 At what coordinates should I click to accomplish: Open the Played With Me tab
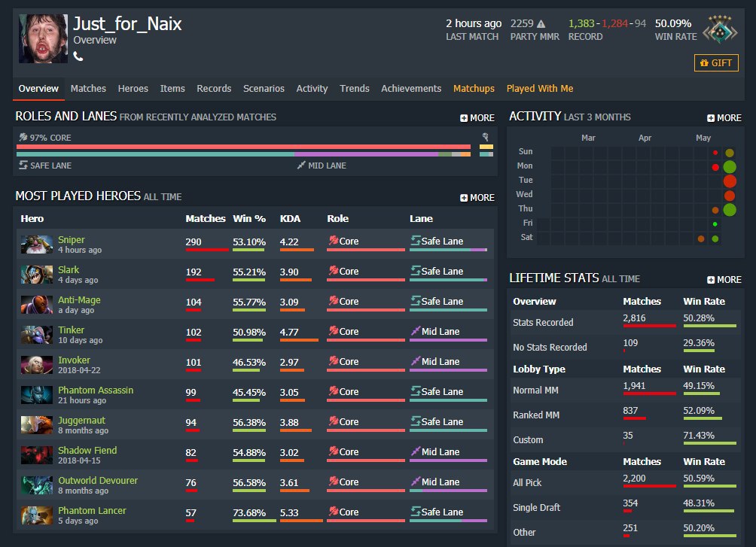point(540,89)
